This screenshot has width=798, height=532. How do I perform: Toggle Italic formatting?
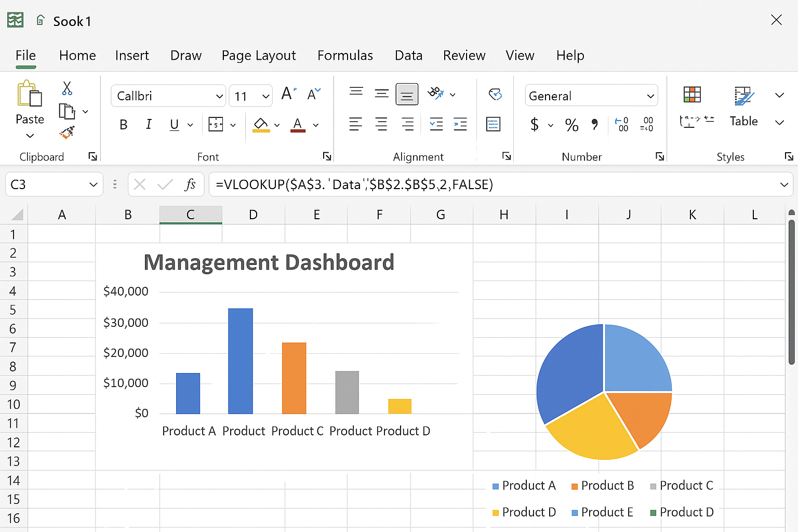pyautogui.click(x=149, y=125)
